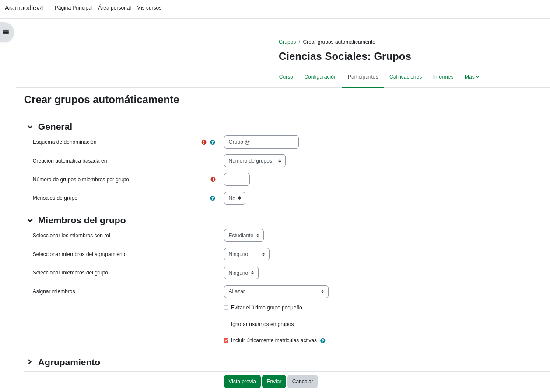Select the Participantes tab
Screen dimensions: 550x392
pos(363,77)
